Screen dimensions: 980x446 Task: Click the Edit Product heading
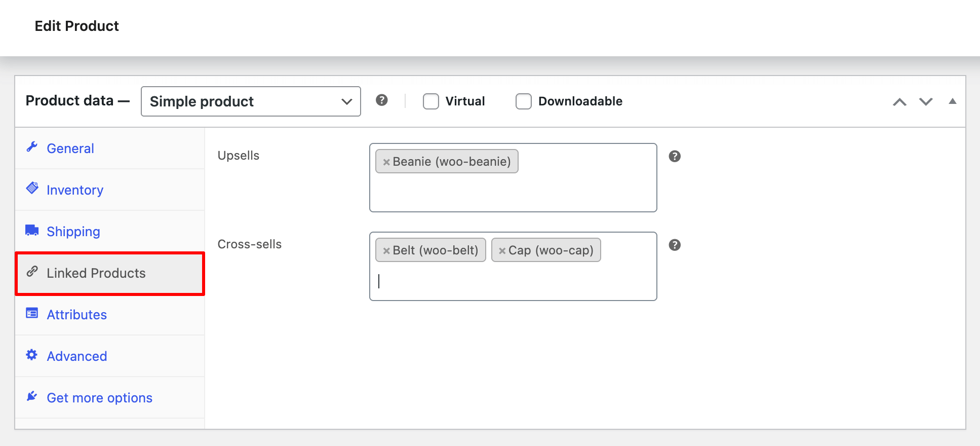coord(77,26)
